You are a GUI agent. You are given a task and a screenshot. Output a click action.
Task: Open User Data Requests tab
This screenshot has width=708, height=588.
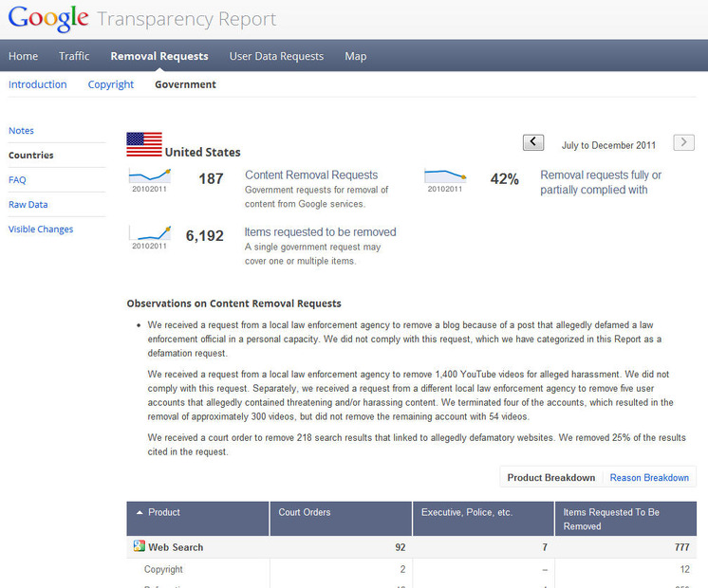click(276, 56)
